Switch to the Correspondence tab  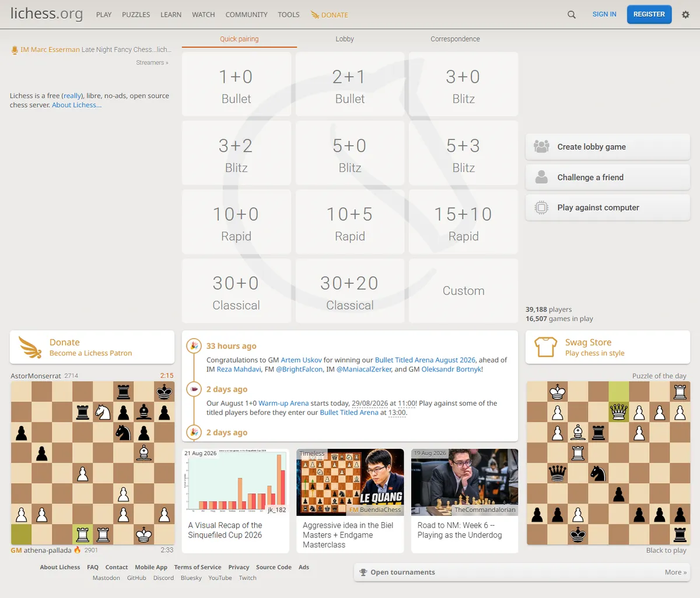(456, 39)
